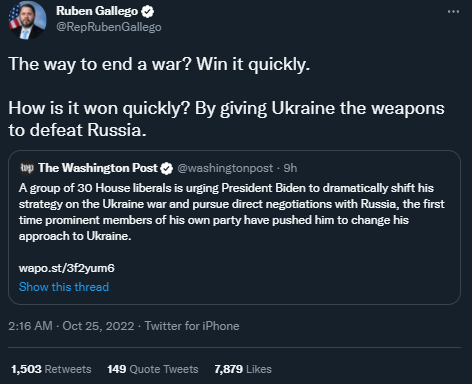View the 149 Quote Tweets list
The height and width of the screenshot is (384, 472).
(153, 369)
